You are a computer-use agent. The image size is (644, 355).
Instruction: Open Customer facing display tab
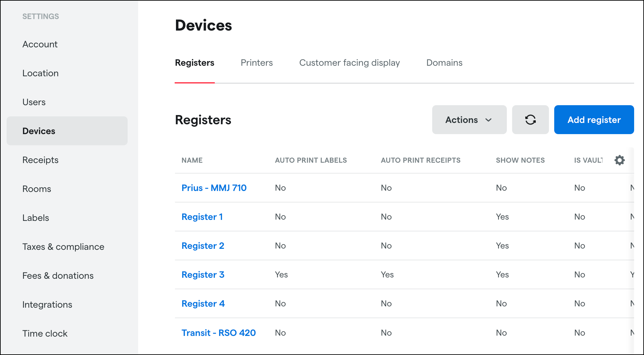point(349,63)
